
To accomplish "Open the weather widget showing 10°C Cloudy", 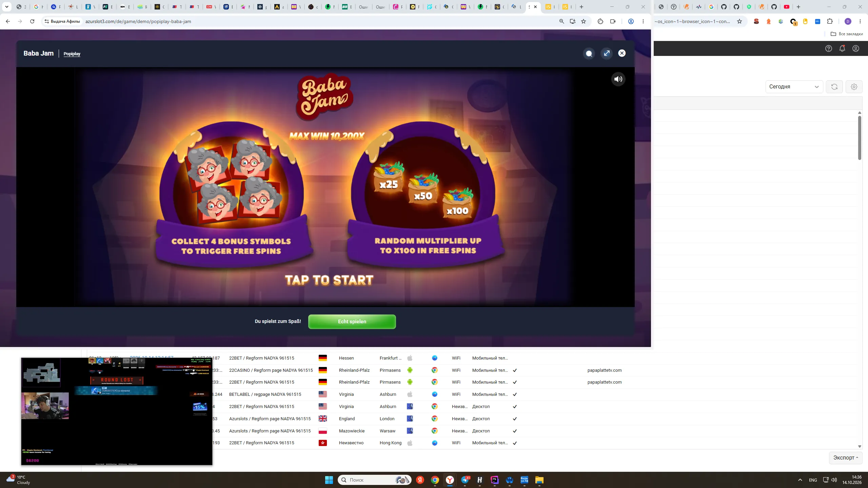I will (x=19, y=480).
